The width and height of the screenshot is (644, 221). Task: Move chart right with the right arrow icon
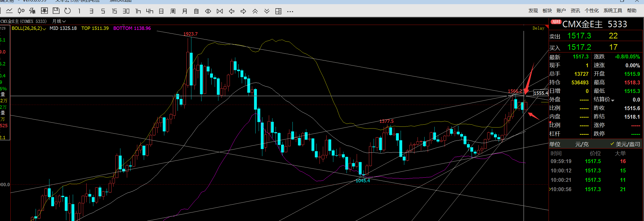click(243, 11)
